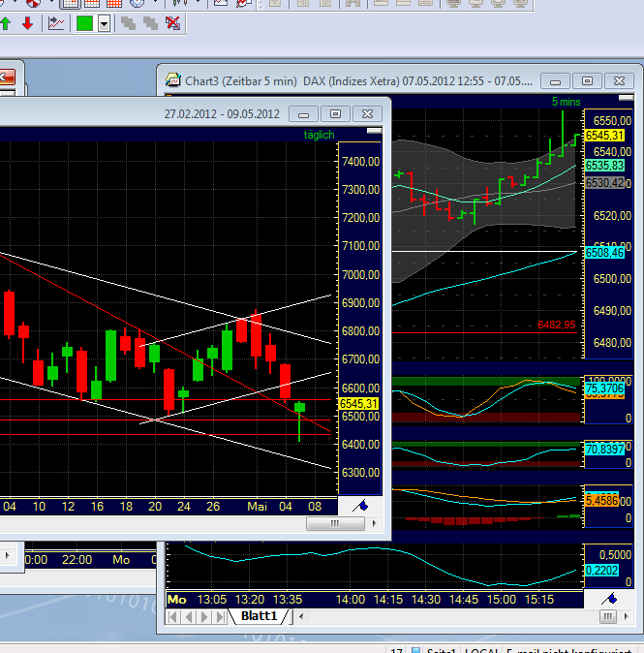Click the Mo label on Chart3 time axis
The width and height of the screenshot is (644, 653).
(x=177, y=600)
